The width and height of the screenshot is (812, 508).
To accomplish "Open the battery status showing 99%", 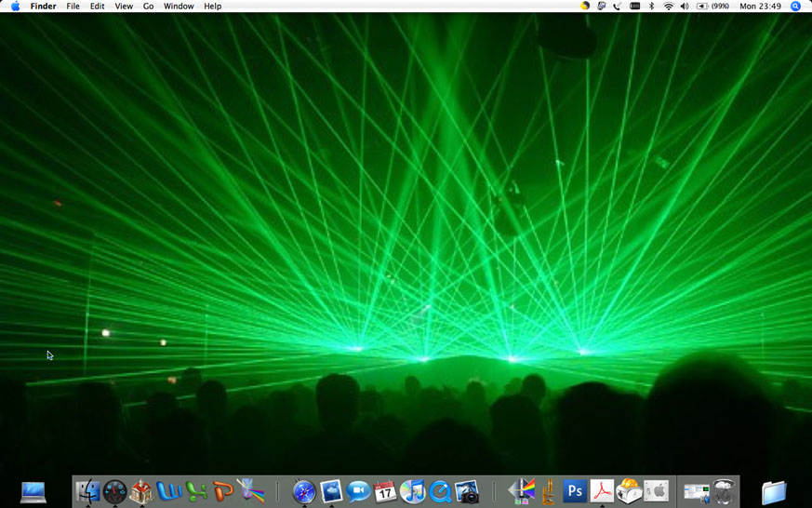I will pos(713,7).
